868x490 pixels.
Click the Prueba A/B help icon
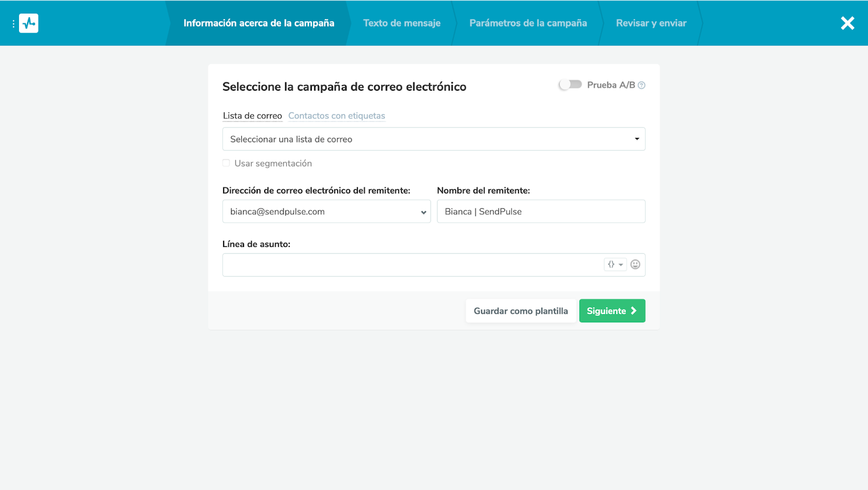(642, 85)
